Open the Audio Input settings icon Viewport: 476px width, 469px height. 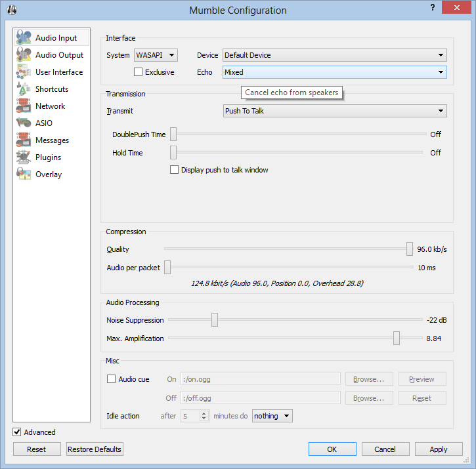tap(24, 38)
